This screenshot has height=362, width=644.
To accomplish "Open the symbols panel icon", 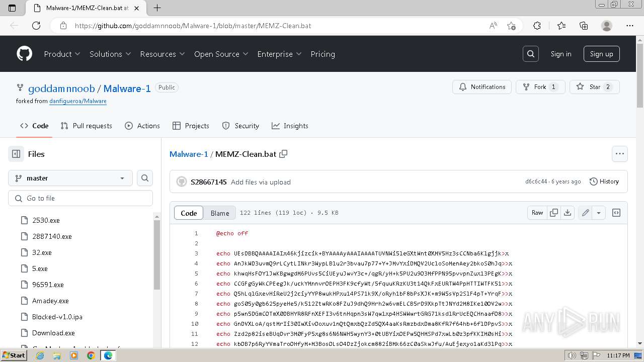I will [x=616, y=213].
